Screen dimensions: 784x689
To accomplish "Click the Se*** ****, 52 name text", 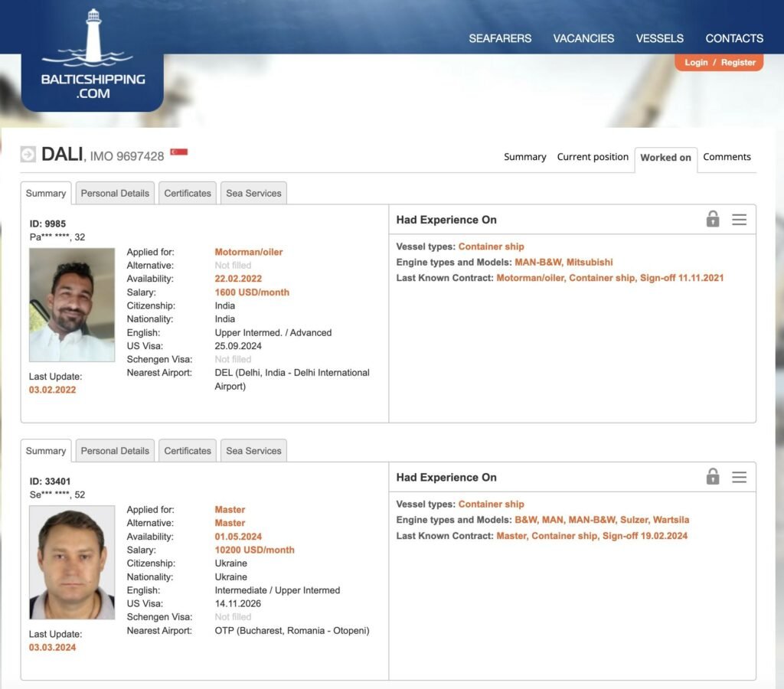I will pyautogui.click(x=57, y=495).
